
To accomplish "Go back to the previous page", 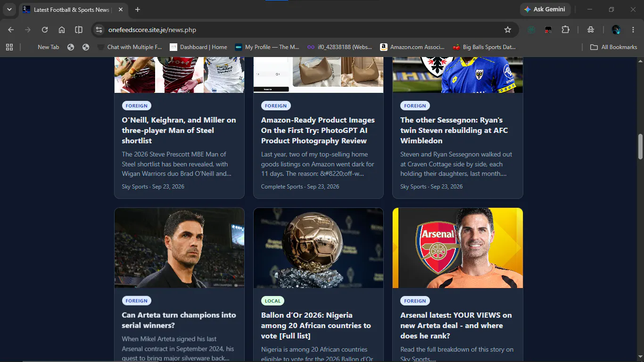I will pos(11,30).
